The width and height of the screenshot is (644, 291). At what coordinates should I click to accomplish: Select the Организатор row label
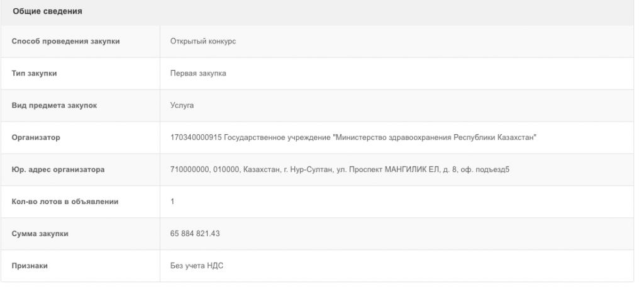36,137
